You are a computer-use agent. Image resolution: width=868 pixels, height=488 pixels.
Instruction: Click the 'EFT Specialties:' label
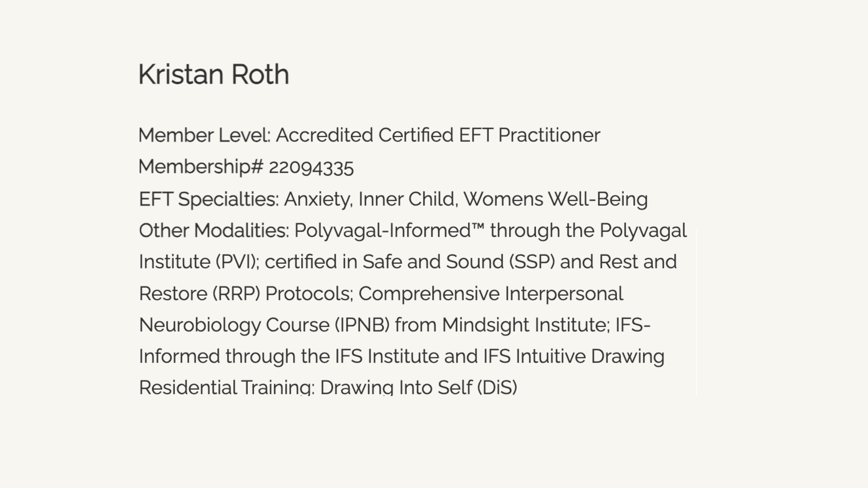pyautogui.click(x=209, y=200)
